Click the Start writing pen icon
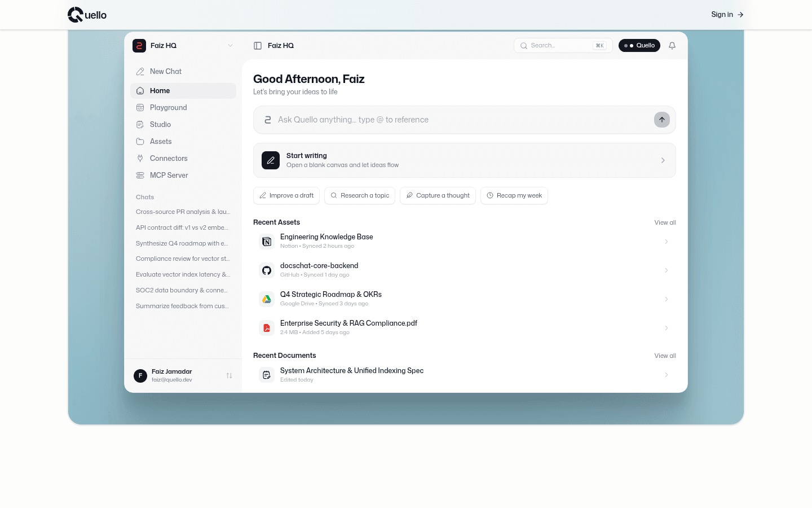The image size is (812, 508). (271, 160)
